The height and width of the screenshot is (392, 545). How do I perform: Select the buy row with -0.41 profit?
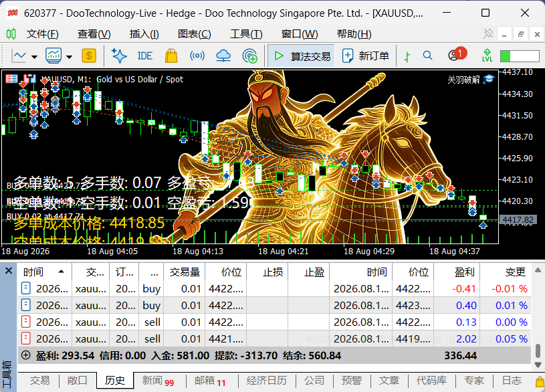(275, 289)
